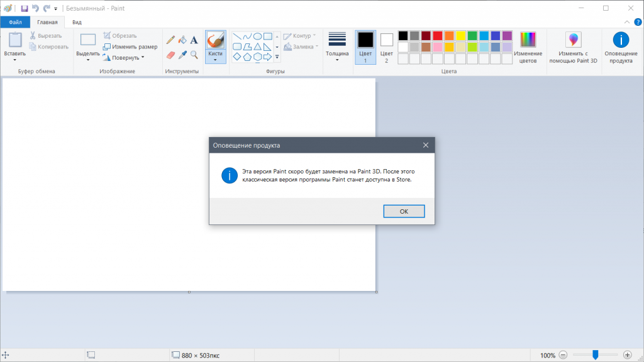This screenshot has height=362, width=644.
Task: Select the Magnifier tool
Action: [x=194, y=55]
